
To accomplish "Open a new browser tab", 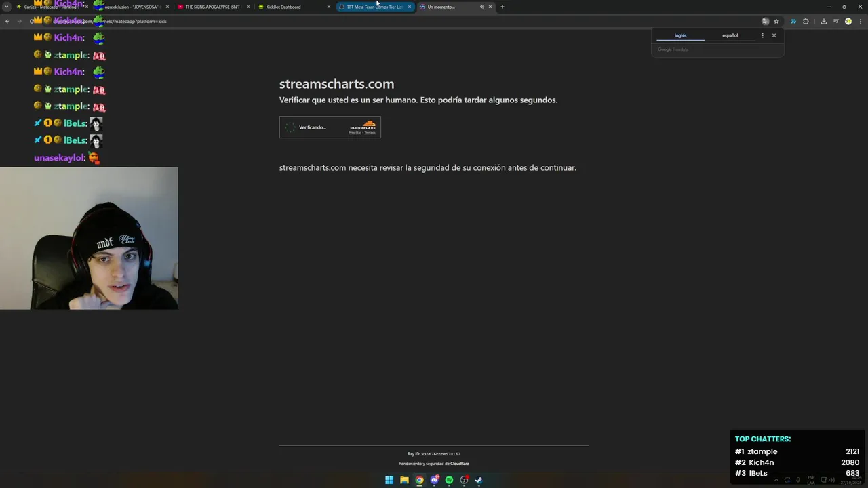I will 502,7.
